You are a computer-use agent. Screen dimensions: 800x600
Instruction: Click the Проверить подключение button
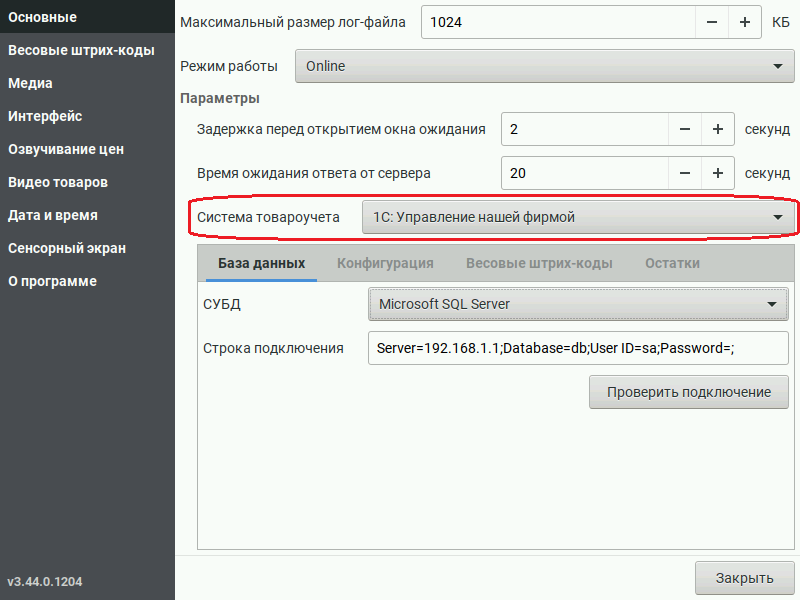(x=689, y=392)
